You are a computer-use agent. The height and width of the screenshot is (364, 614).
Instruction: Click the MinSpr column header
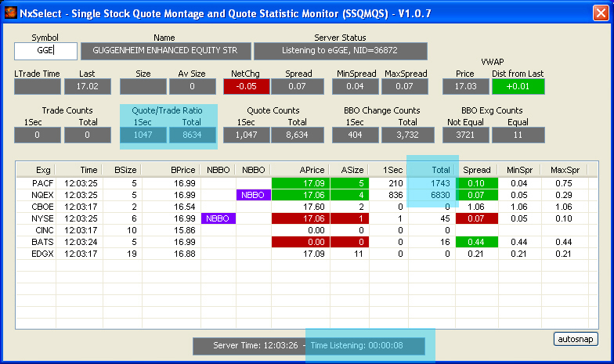click(519, 170)
